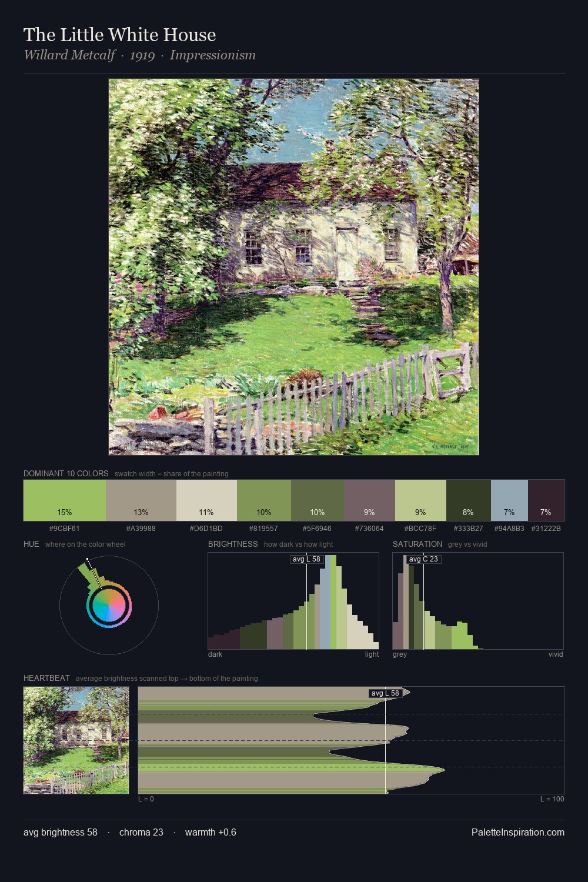The width and height of the screenshot is (588, 882).
Task: Click hex code #31222B text
Action: [546, 528]
